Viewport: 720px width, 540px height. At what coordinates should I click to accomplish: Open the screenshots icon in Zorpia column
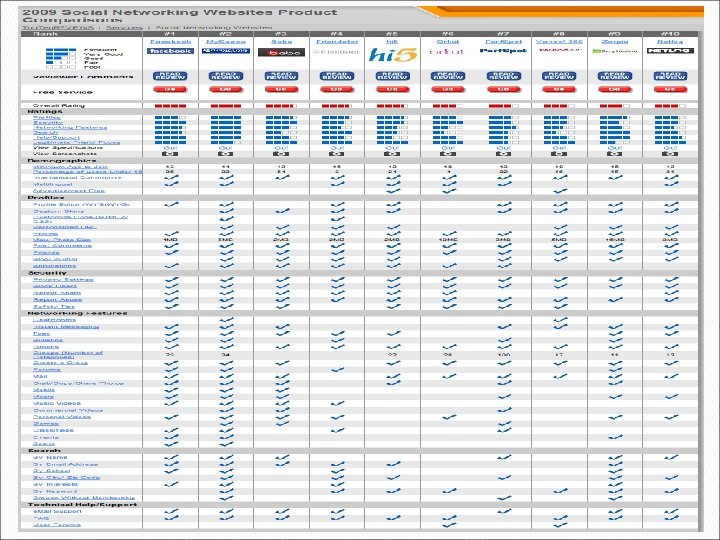coord(615,154)
